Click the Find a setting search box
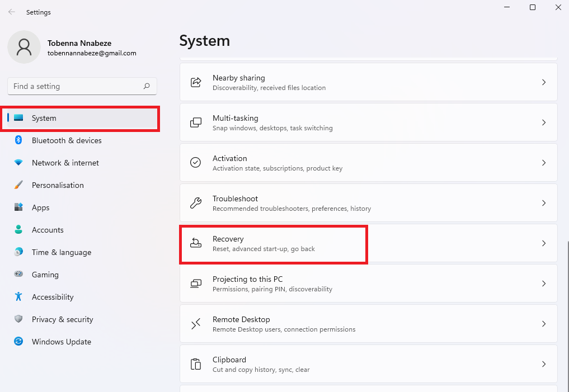Viewport: 569px width, 392px height. pyautogui.click(x=76, y=86)
